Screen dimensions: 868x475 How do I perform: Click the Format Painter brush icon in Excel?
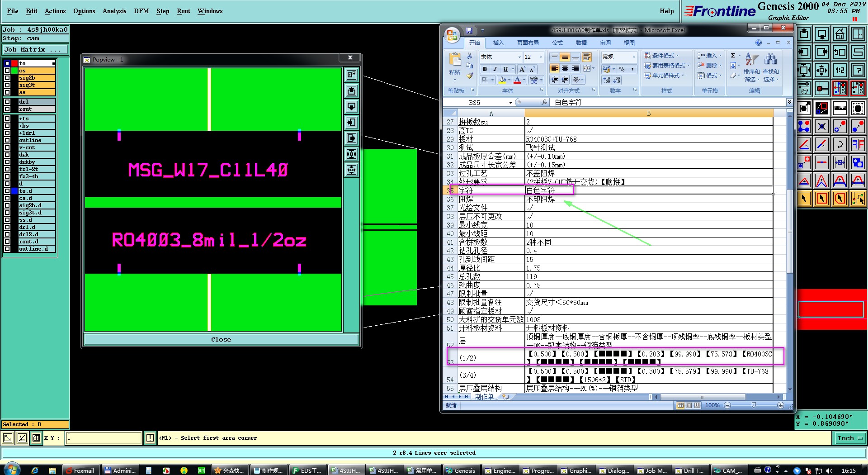coord(470,76)
